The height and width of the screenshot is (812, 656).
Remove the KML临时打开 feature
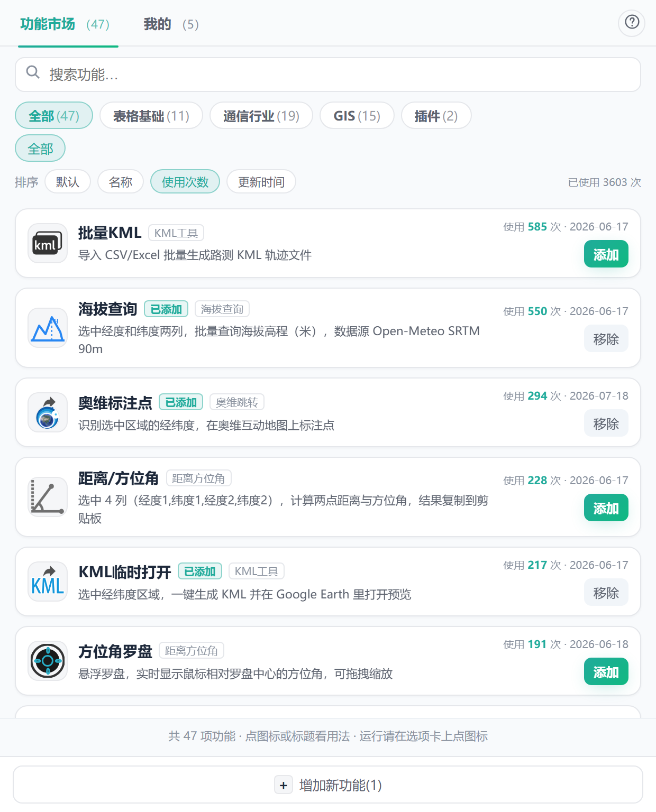tap(606, 593)
